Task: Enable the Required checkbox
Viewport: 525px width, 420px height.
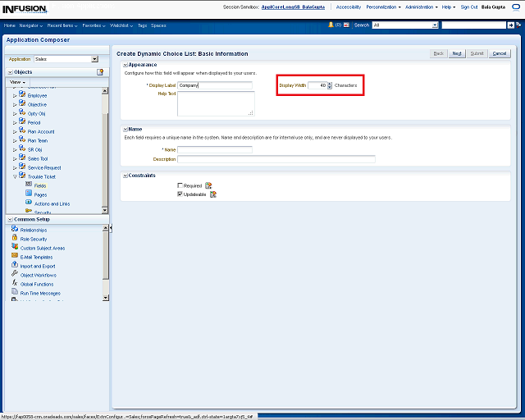Action: pyautogui.click(x=180, y=186)
